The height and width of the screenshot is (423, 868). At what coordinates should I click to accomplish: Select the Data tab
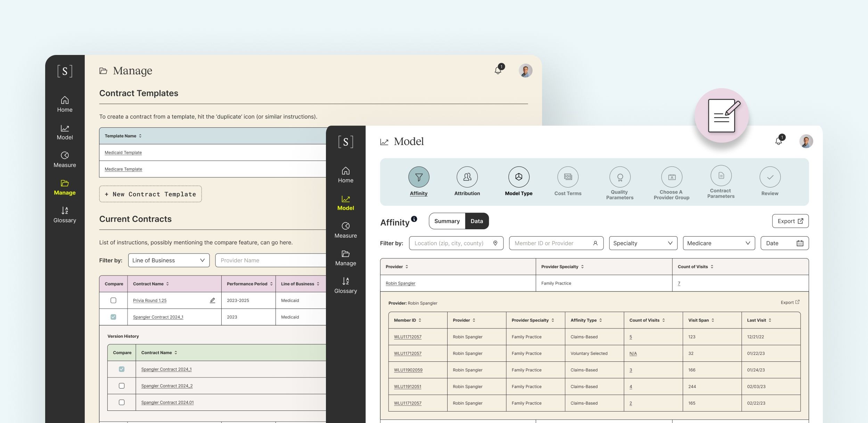click(x=477, y=221)
